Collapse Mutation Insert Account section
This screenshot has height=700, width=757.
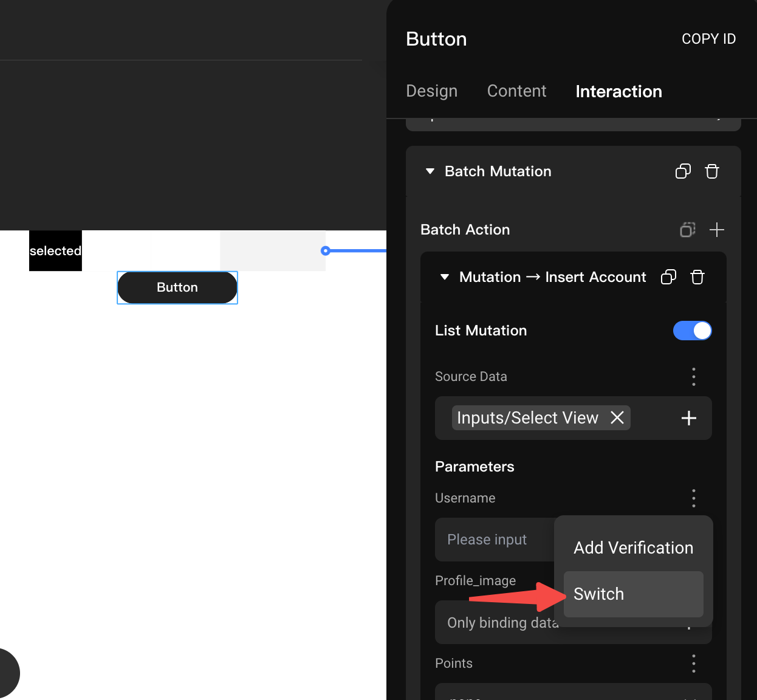[x=445, y=277]
